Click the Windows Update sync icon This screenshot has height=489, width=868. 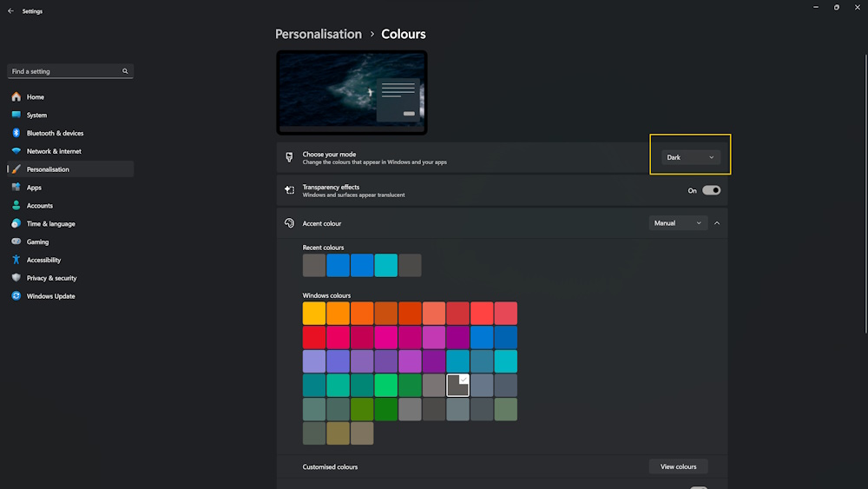coord(16,295)
